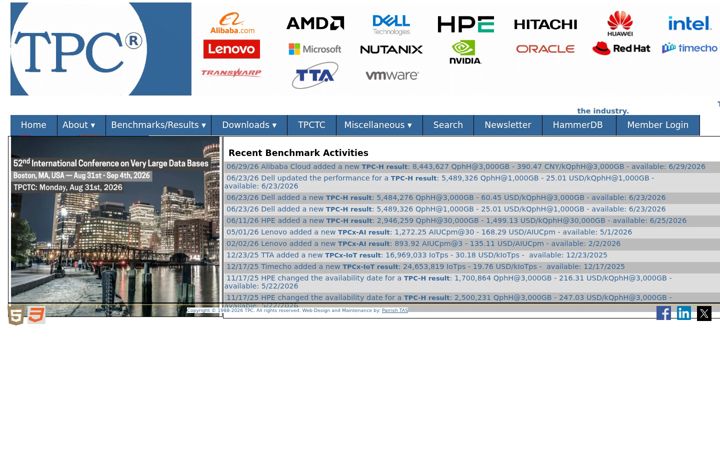Open the Search menu item
This screenshot has height=450, width=720.
(x=448, y=125)
